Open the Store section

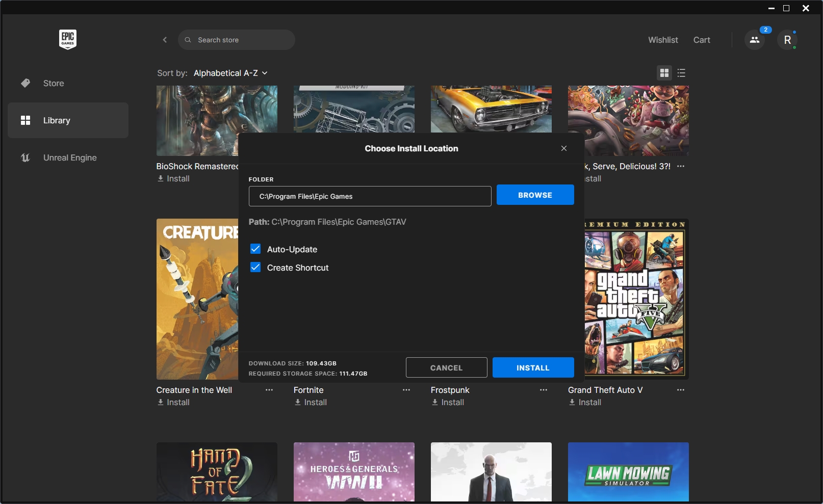pos(68,83)
